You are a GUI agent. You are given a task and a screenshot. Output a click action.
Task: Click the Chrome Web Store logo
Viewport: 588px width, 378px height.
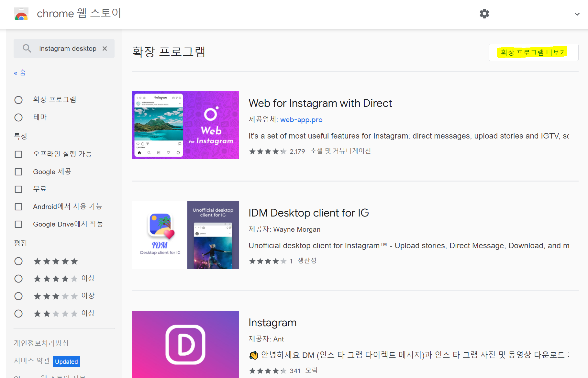[x=21, y=14]
